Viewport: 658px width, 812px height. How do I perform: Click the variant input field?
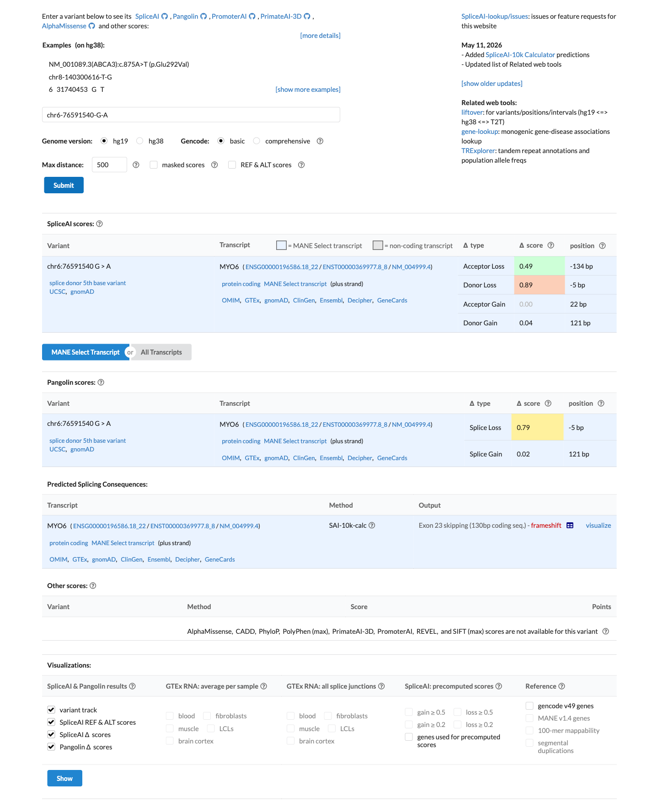click(x=191, y=115)
